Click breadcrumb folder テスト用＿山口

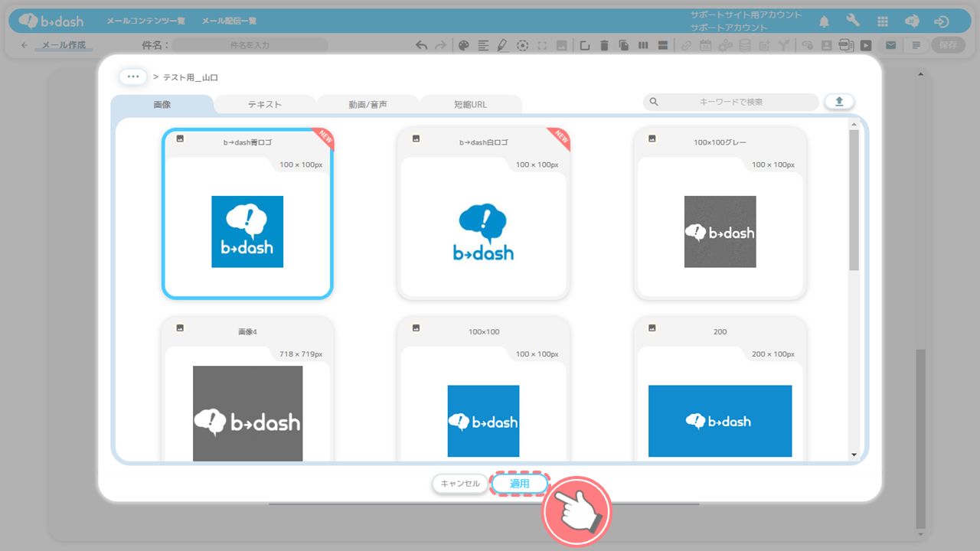(x=191, y=77)
